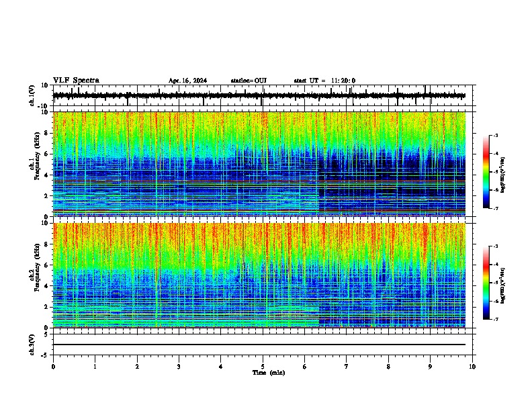
Task: Click the "VLF Spectra" plot title
Action: 76,81
